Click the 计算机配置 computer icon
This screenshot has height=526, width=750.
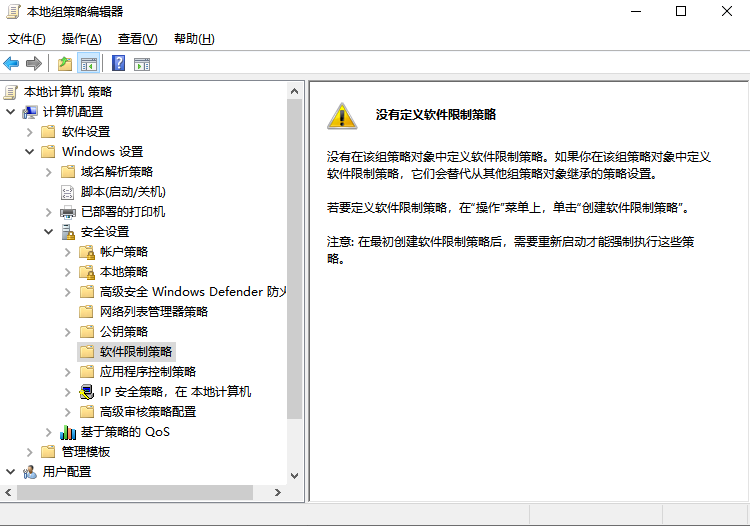[30, 112]
